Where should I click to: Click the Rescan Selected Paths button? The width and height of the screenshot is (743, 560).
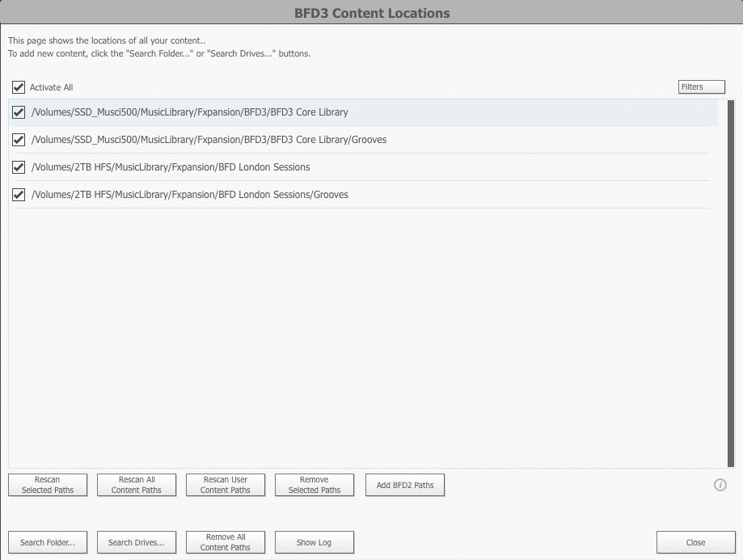48,485
